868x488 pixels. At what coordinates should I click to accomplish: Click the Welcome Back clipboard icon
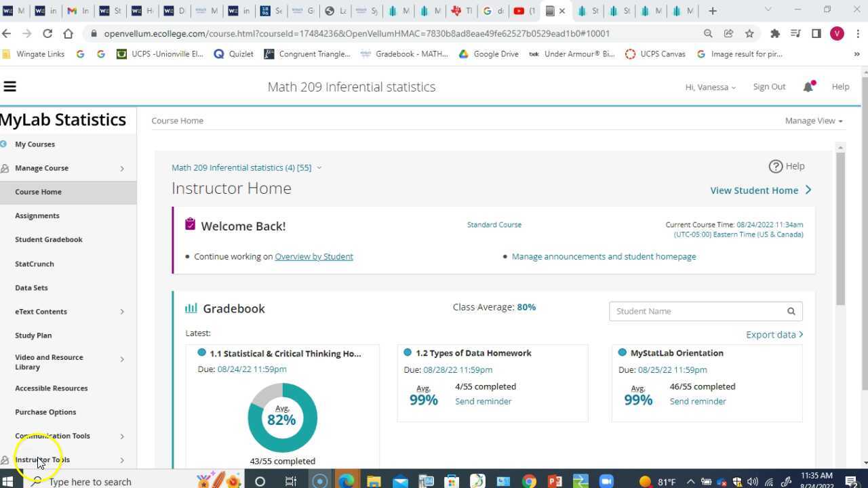[190, 224]
